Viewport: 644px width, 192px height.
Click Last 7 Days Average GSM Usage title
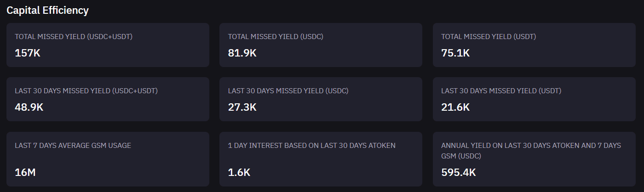click(73, 145)
